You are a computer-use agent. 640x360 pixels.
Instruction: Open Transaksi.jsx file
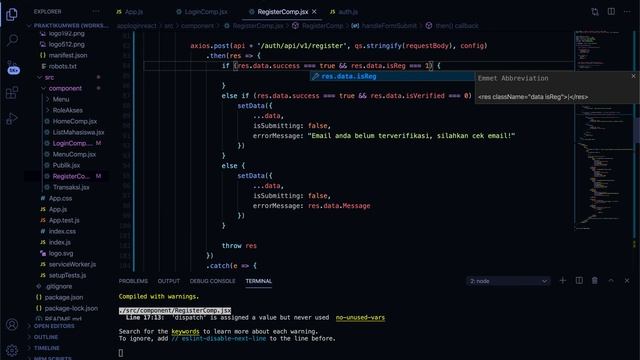tap(71, 187)
